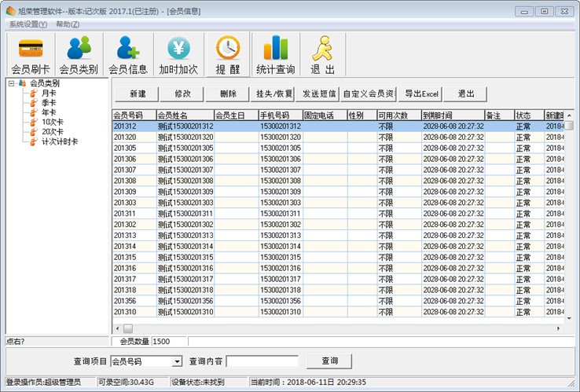Click the horizontal scrollbar left arrow
The width and height of the screenshot is (580, 392).
(118, 328)
